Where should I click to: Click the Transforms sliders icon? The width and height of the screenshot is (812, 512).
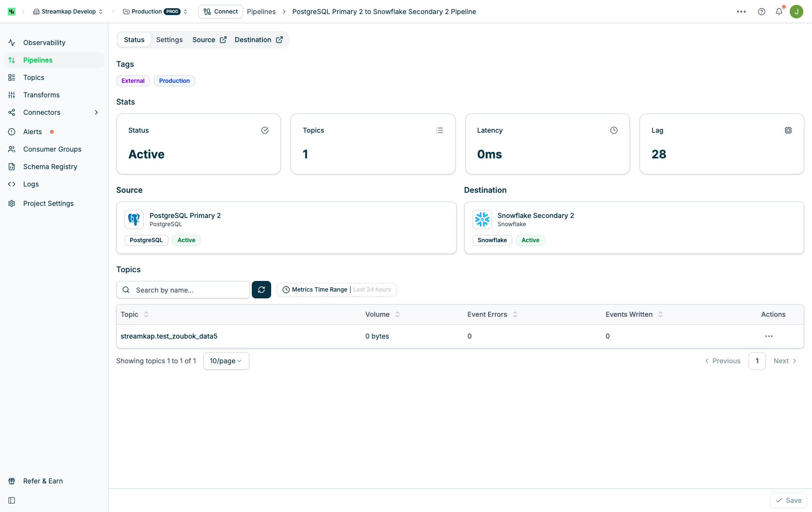click(x=12, y=95)
